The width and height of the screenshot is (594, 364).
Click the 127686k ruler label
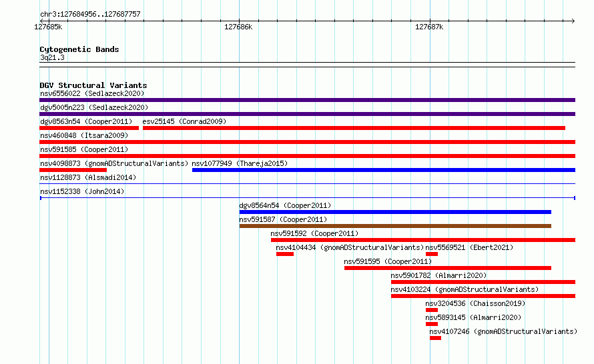(238, 27)
